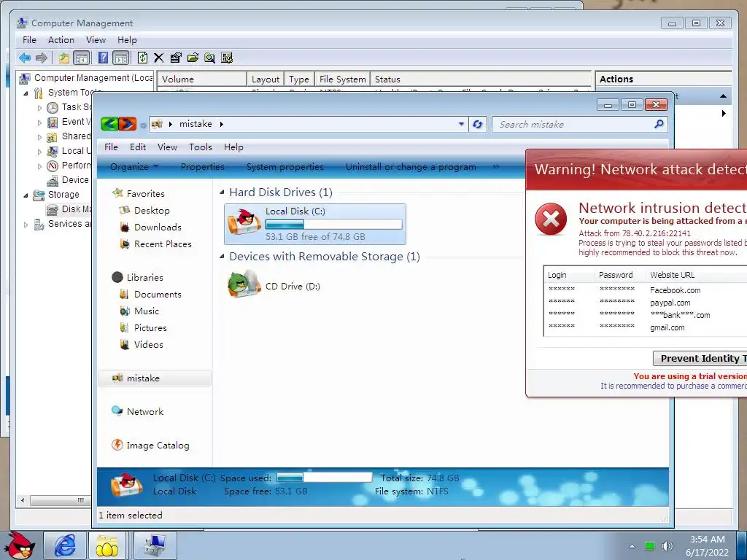Click into the Search mistake field
Viewport: 747px width, 560px height.
click(x=573, y=124)
